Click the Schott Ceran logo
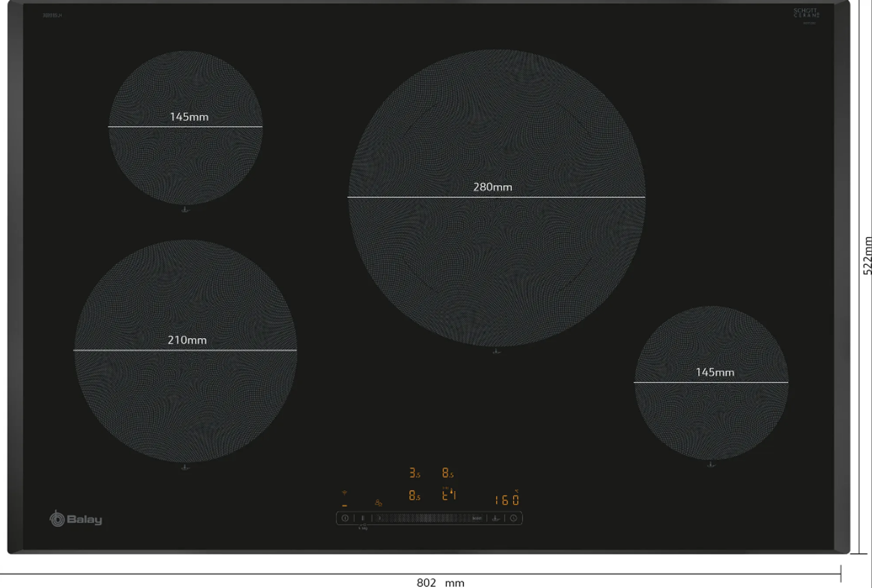The width and height of the screenshot is (872, 588). pos(806,13)
